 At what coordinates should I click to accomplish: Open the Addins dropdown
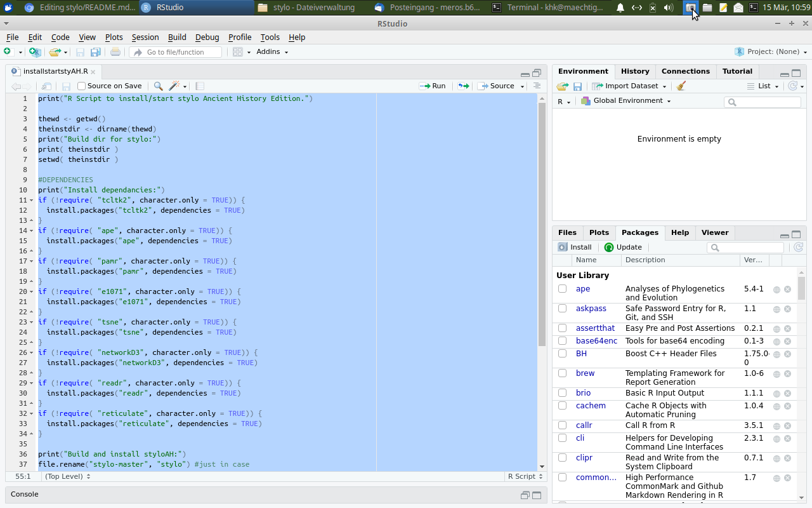point(272,52)
